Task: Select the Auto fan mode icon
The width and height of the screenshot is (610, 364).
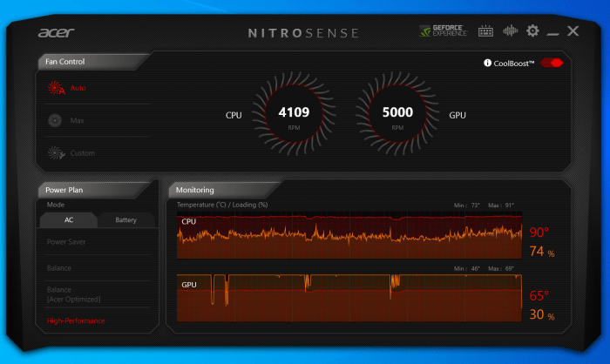Action: pyautogui.click(x=56, y=88)
